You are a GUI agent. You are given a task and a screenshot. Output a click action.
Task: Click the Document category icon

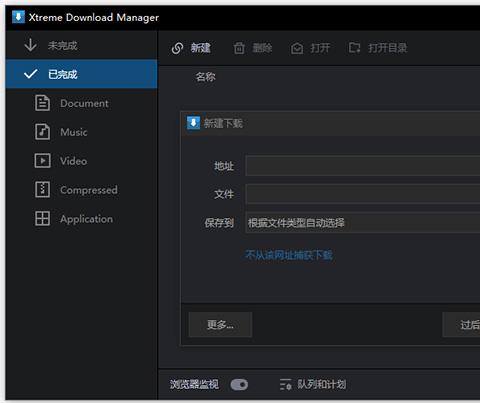click(x=42, y=103)
